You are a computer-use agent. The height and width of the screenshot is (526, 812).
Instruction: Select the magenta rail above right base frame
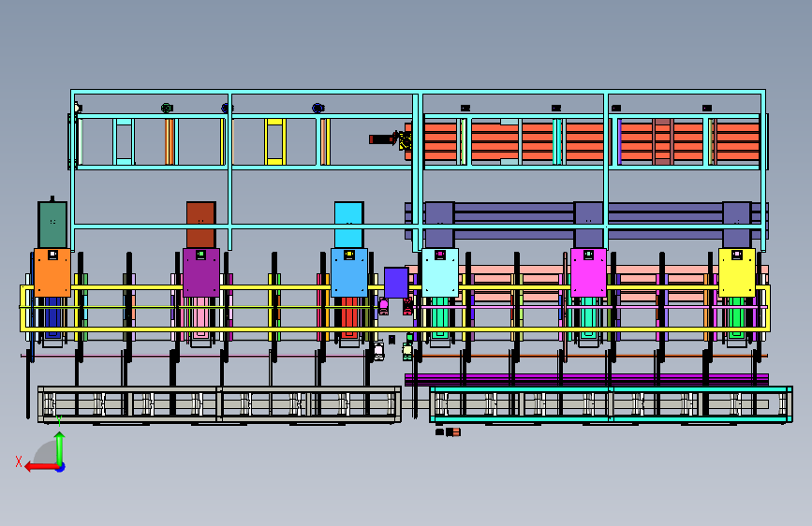click(x=586, y=379)
